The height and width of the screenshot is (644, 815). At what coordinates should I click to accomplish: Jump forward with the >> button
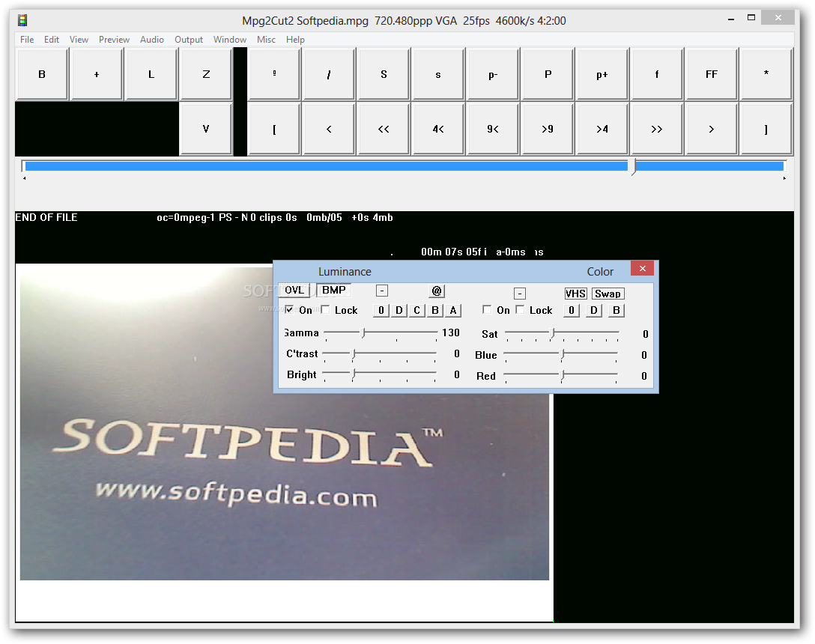(657, 129)
